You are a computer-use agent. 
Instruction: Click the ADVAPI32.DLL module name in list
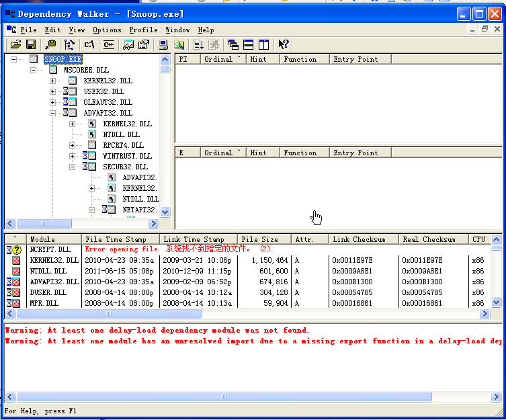click(54, 282)
